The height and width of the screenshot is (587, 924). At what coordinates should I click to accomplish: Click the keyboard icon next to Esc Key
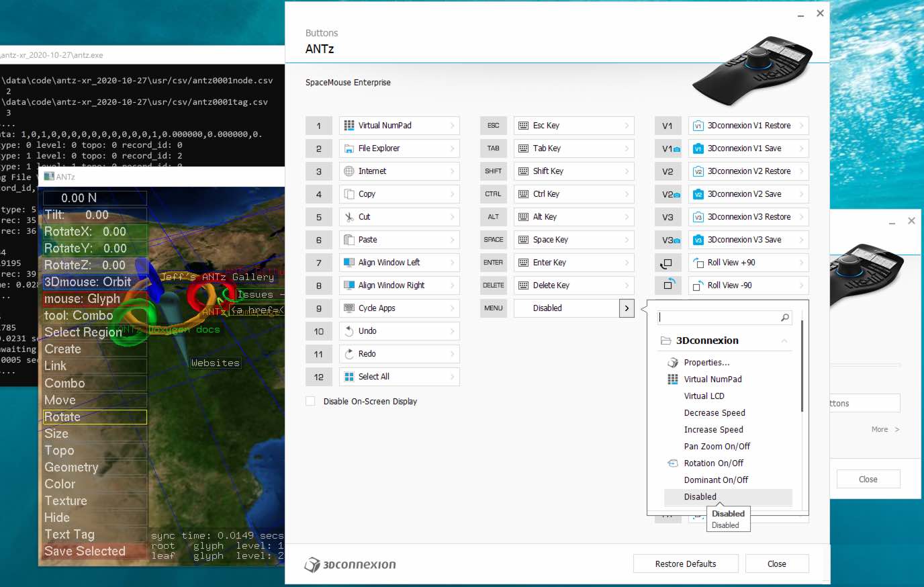click(x=524, y=126)
